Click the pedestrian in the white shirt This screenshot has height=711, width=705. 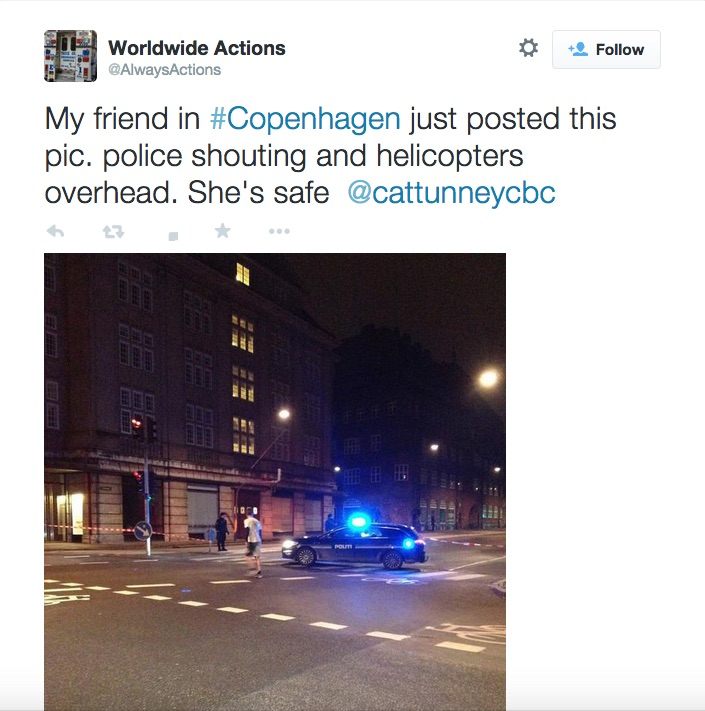253,542
